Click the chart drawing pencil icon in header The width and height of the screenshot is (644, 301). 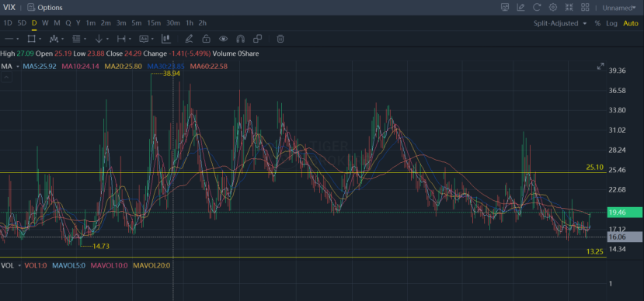point(520,7)
